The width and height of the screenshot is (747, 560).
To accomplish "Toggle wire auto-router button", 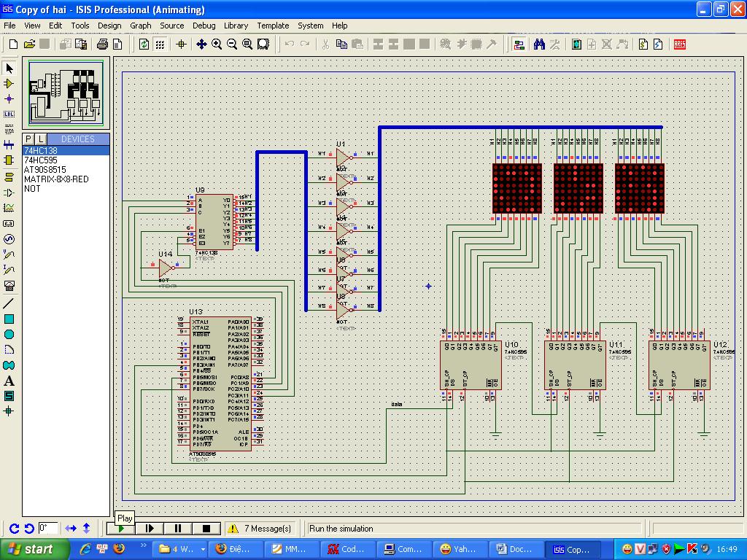I will click(519, 44).
